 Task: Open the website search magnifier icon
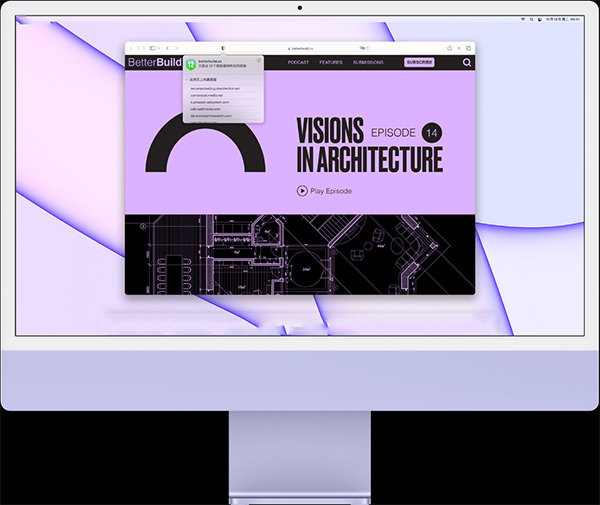[466, 62]
